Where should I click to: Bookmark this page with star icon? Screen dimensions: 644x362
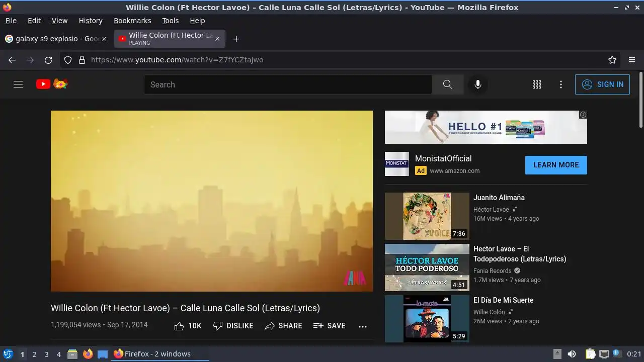(x=612, y=60)
